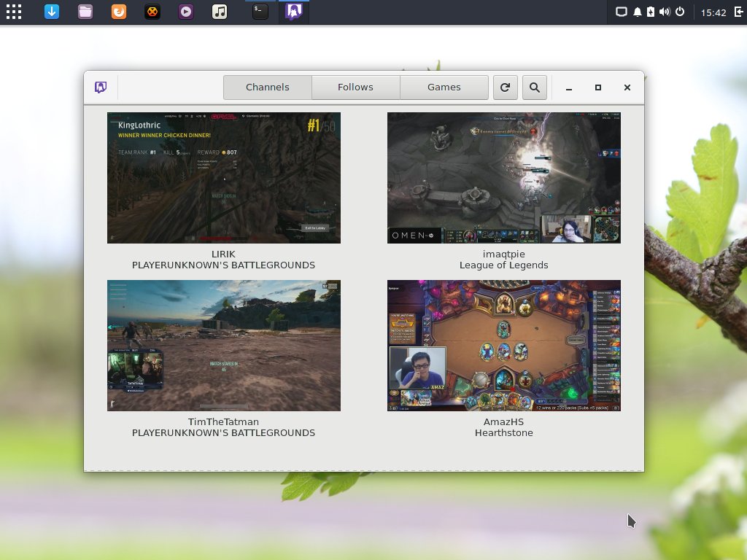Image resolution: width=747 pixels, height=560 pixels.
Task: Open the LIRIK stream thumbnail
Action: click(224, 178)
